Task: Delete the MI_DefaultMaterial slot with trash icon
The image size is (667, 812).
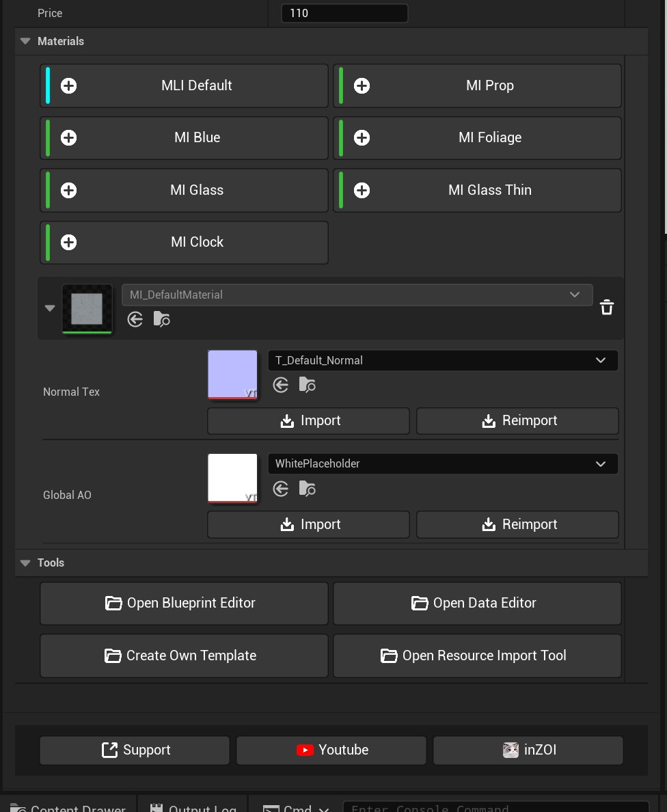Action: pos(607,308)
